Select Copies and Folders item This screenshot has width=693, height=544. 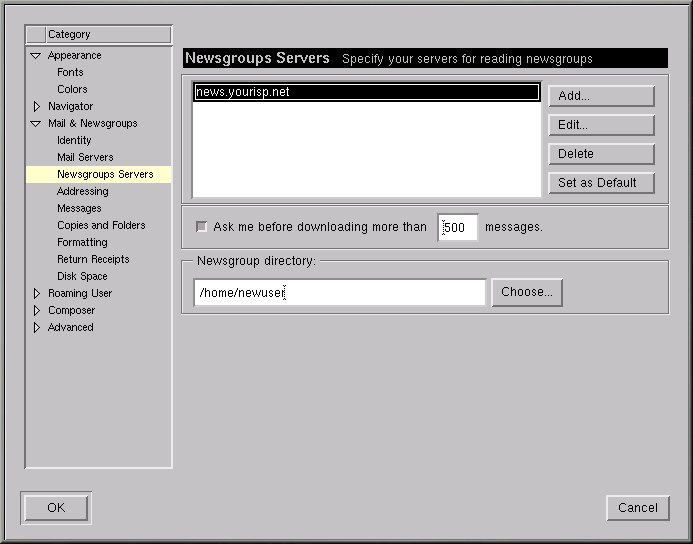tap(101, 226)
